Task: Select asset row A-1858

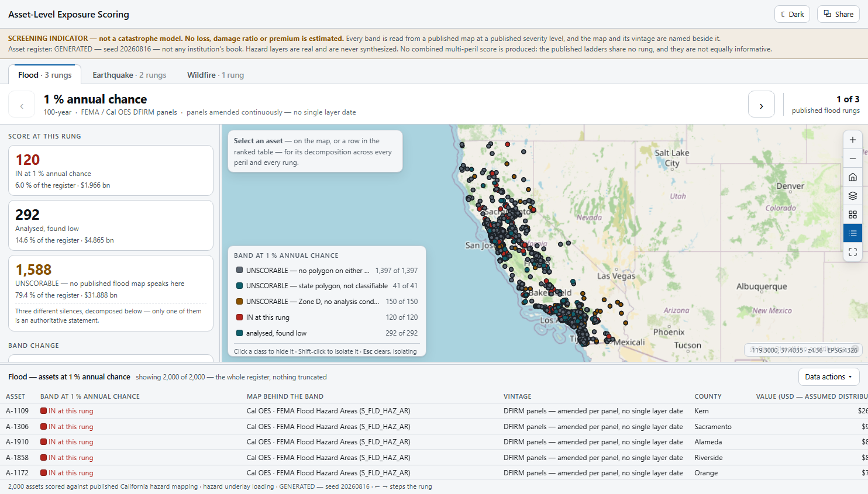Action: coord(434,458)
